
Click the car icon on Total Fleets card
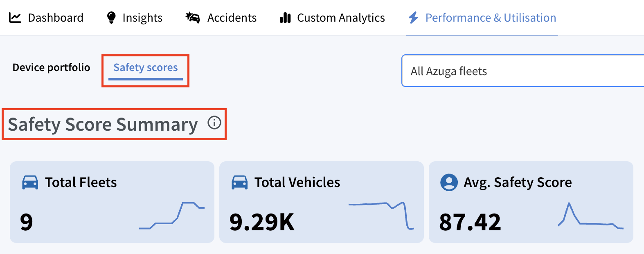tap(30, 182)
